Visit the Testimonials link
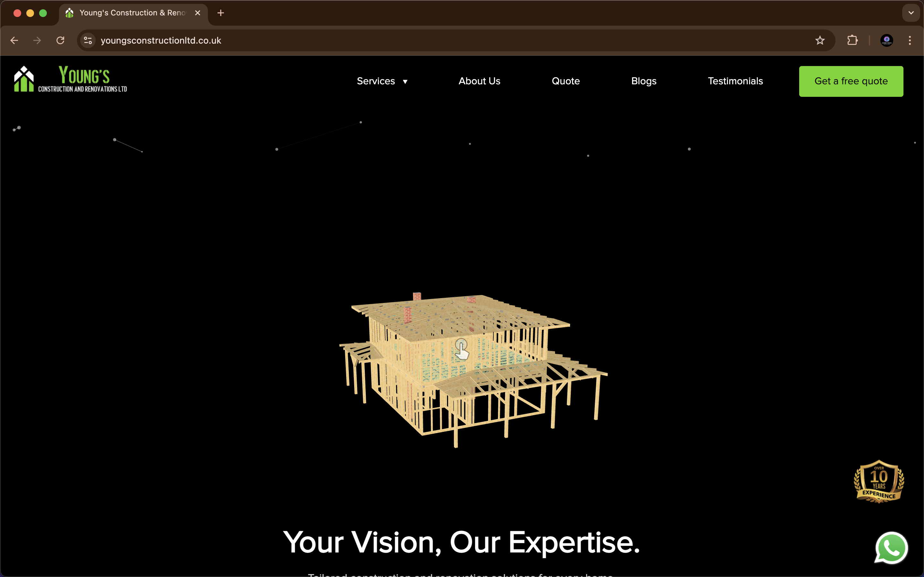This screenshot has width=924, height=577. [735, 81]
